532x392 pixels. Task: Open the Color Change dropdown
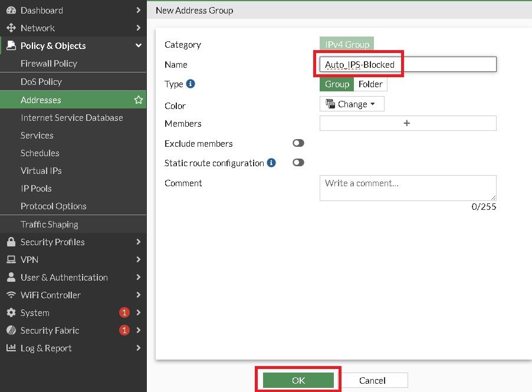(x=352, y=104)
